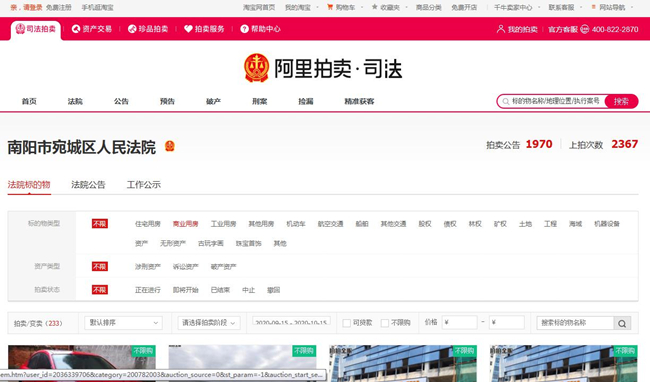Open the date range picker field

click(x=291, y=322)
